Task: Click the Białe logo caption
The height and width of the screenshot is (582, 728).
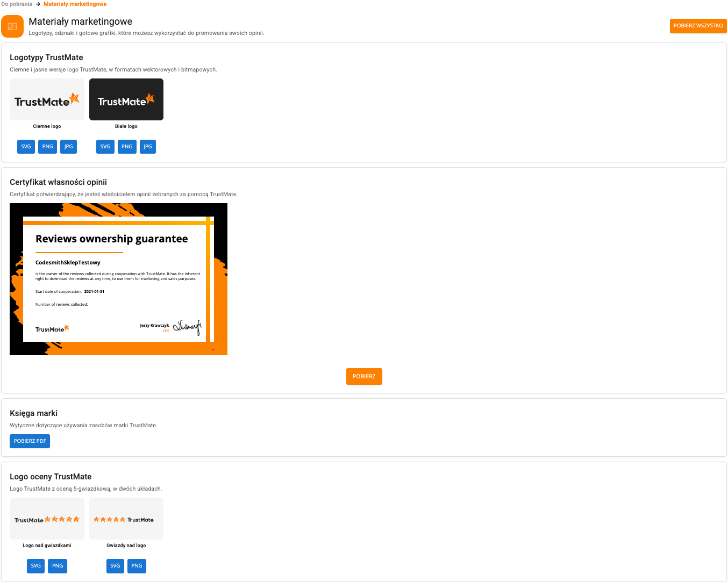Action: [126, 126]
